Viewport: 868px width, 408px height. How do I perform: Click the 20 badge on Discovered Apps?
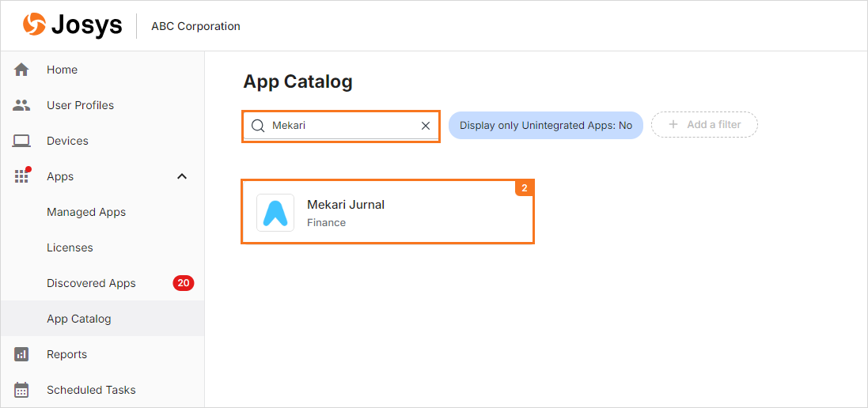tap(184, 284)
